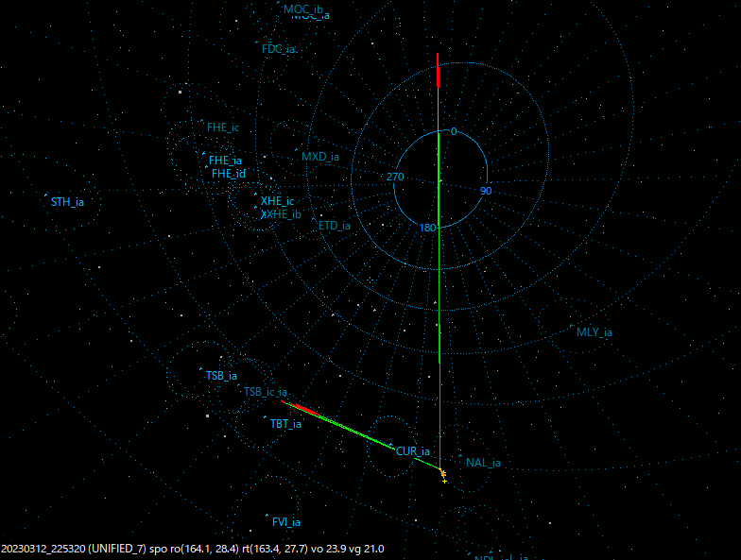Click the red segment atop the vertical track
741x560 pixels.
pos(438,71)
